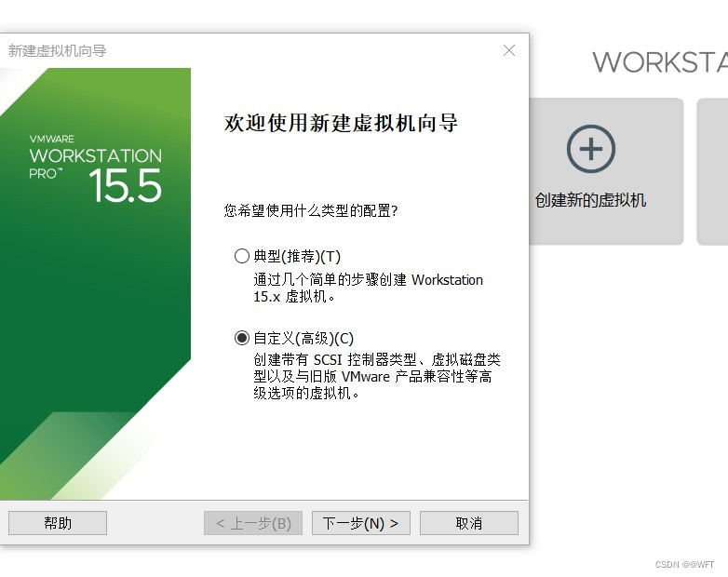Viewport: 728px width, 577px height.
Task: Click the 欢迎使用新建虚拟机向导 heading
Action: coord(341,123)
